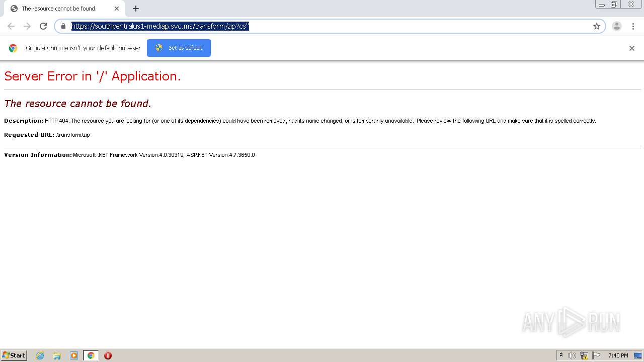This screenshot has height=362, width=644.
Task: Click the show desktop button
Action: click(x=638, y=355)
